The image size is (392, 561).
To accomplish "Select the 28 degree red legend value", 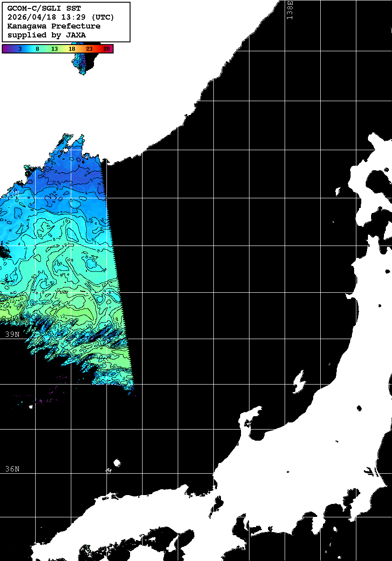I will (x=106, y=49).
